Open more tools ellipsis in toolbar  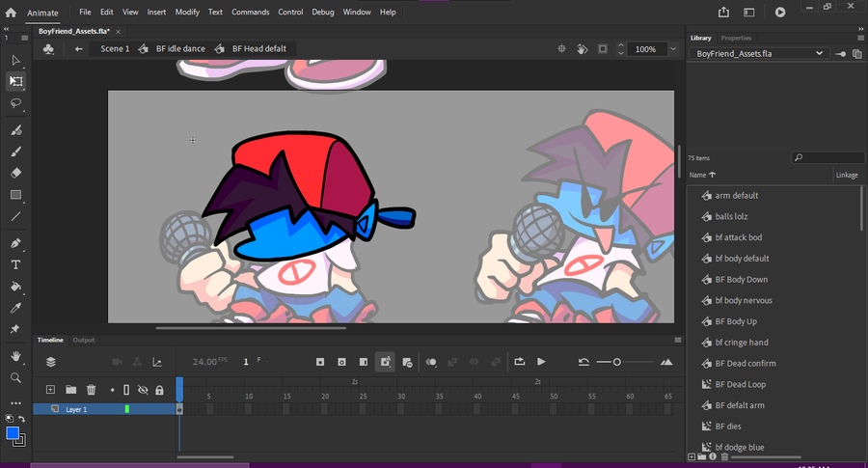point(15,402)
